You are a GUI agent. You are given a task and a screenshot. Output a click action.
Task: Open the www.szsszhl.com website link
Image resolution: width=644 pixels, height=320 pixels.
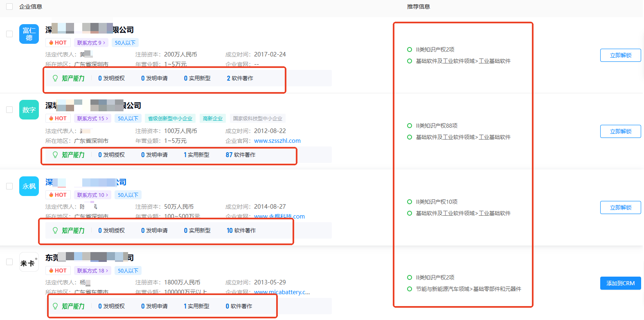[277, 141]
